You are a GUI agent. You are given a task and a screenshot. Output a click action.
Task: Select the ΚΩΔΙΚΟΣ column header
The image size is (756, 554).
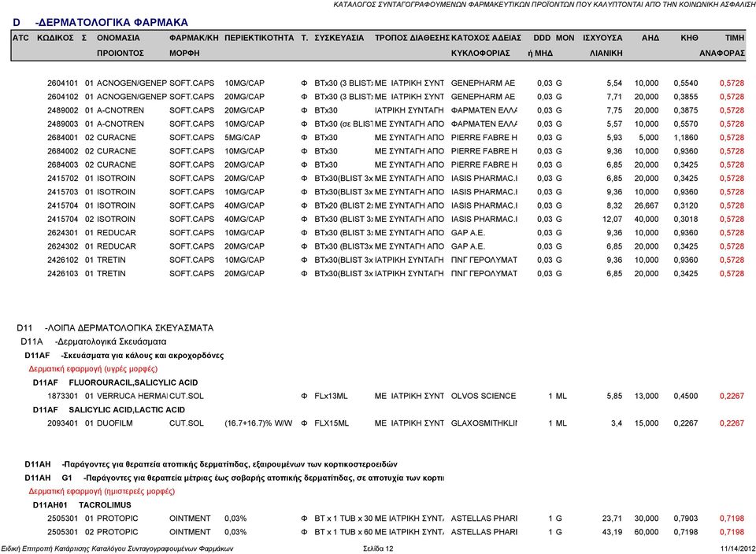[x=55, y=38]
